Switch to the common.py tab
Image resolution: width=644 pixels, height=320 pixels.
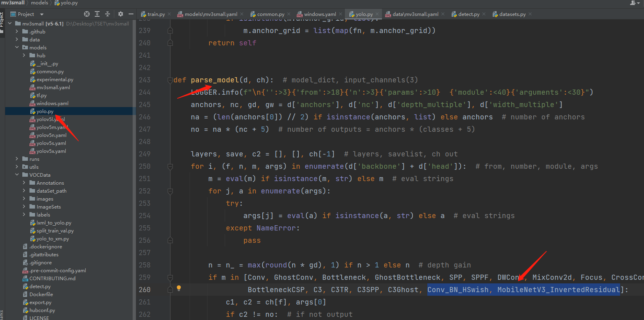click(270, 14)
